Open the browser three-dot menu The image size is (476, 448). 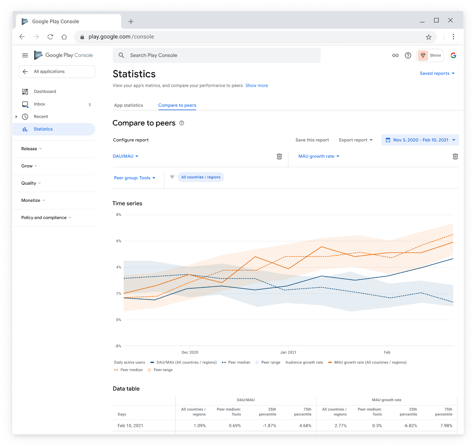tap(453, 37)
